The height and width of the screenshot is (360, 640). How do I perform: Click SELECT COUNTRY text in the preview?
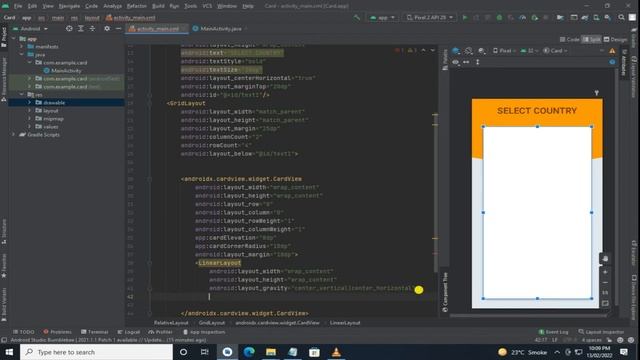(537, 111)
